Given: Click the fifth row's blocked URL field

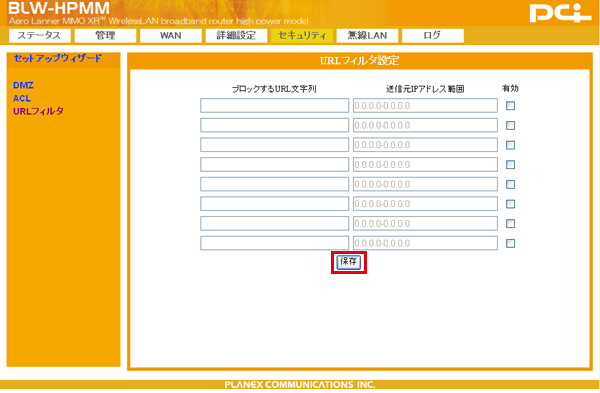Looking at the screenshot, I should (274, 184).
